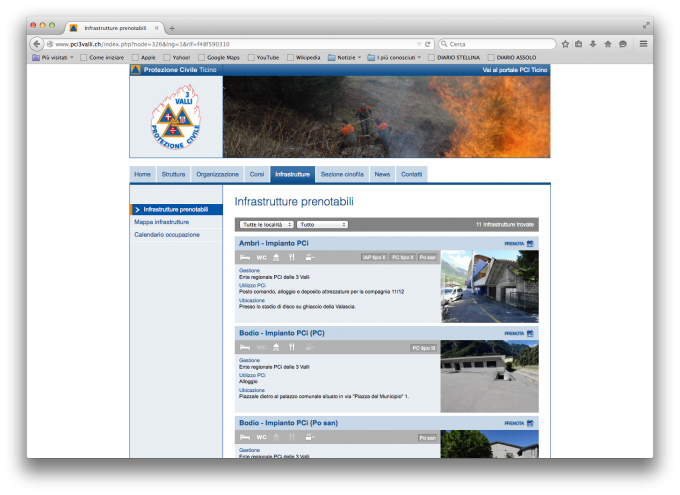Viewport: 680px width, 495px height.
Task: Click the orange triangle icon in site header
Action: point(136,69)
